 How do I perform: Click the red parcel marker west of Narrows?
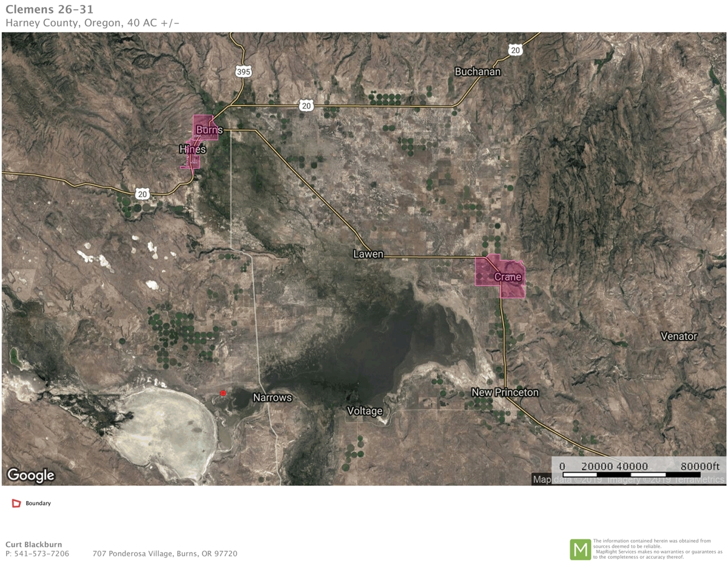[x=223, y=393]
